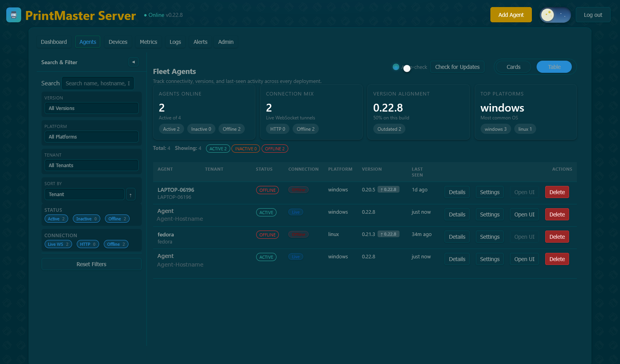Open the Dashboard tab
The height and width of the screenshot is (364, 620).
pos(54,42)
